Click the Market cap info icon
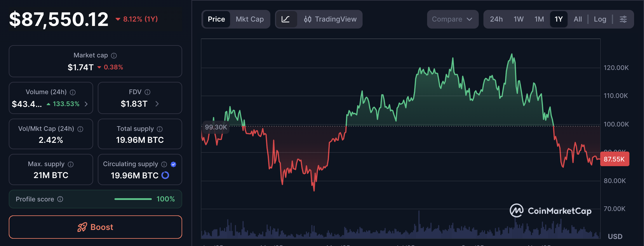Screen dimensions: 644x246 pos(114,55)
